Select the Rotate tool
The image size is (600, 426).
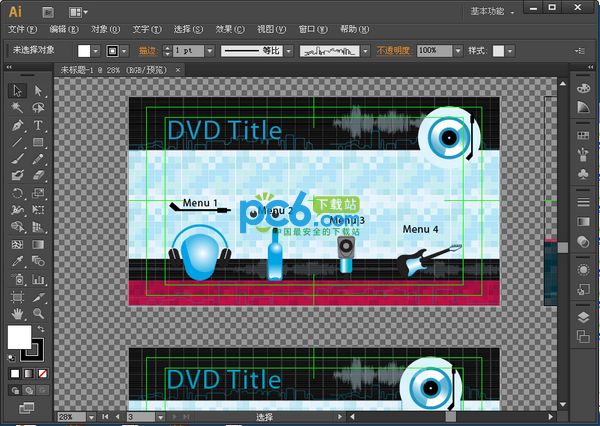17,193
